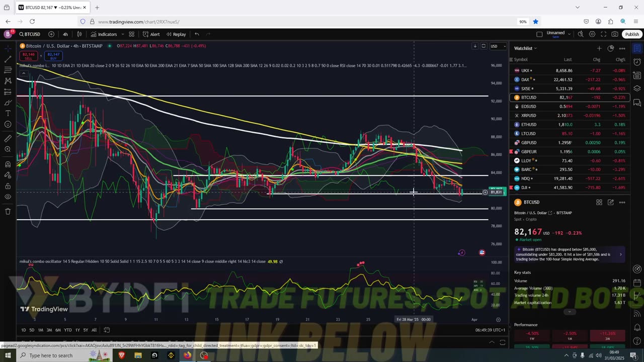Add symbol to the watchlist
Image resolution: width=644 pixels, height=362 pixels.
(599, 48)
